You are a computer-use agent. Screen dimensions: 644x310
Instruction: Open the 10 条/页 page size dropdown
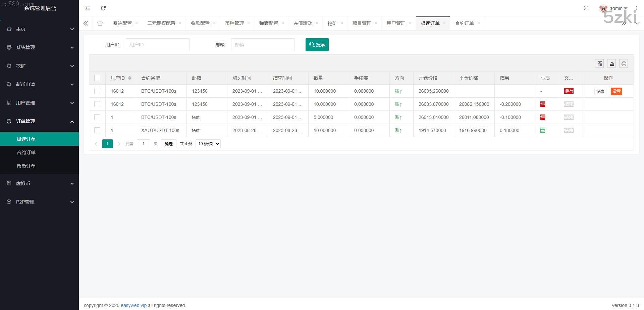(208, 144)
